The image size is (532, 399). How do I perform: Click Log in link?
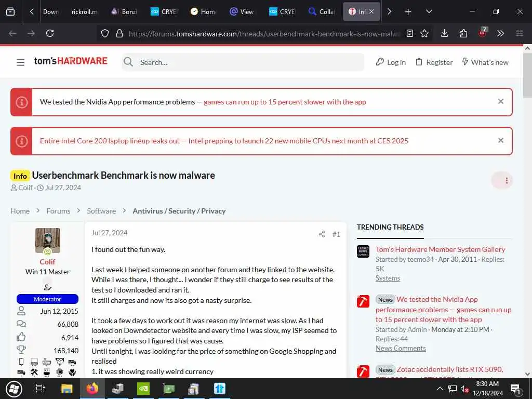pyautogui.click(x=391, y=62)
